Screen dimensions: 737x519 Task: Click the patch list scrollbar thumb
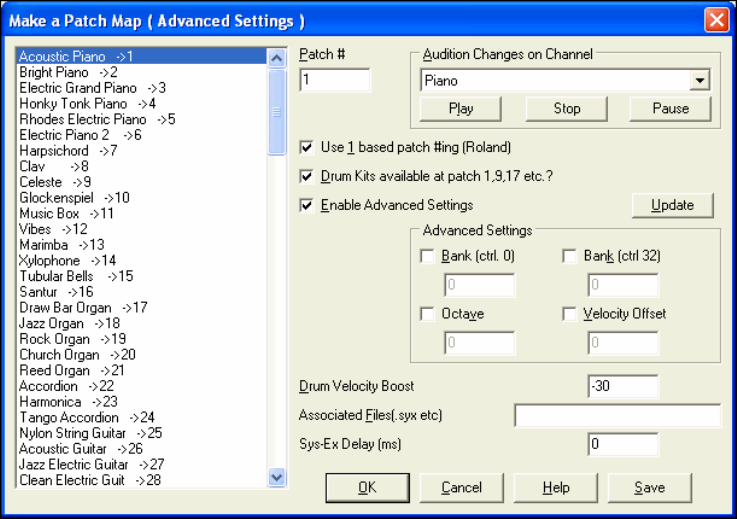[276, 112]
